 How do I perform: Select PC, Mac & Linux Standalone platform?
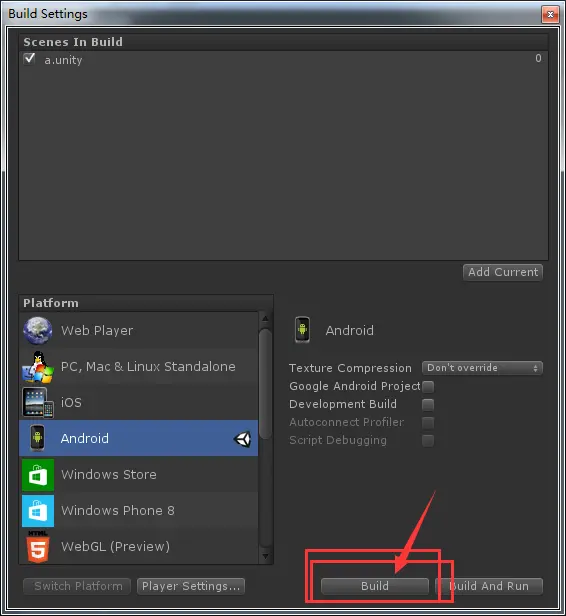pyautogui.click(x=139, y=367)
